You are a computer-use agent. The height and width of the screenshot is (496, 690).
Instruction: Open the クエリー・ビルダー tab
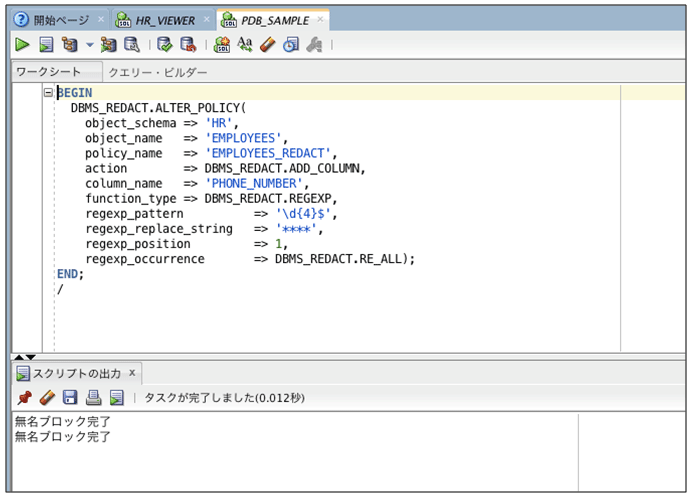pyautogui.click(x=157, y=73)
